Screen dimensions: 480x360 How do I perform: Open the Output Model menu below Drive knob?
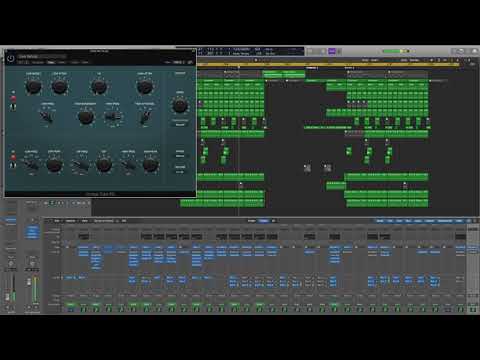[180, 124]
